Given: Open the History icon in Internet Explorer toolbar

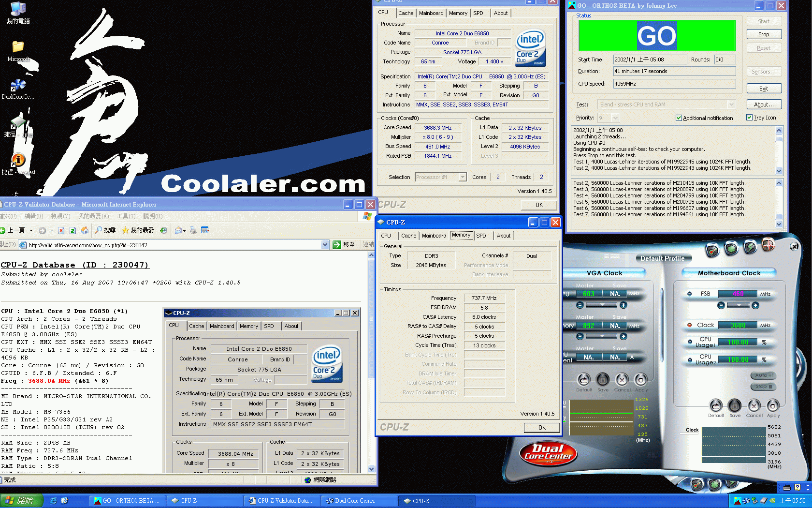Looking at the screenshot, I should [x=164, y=230].
